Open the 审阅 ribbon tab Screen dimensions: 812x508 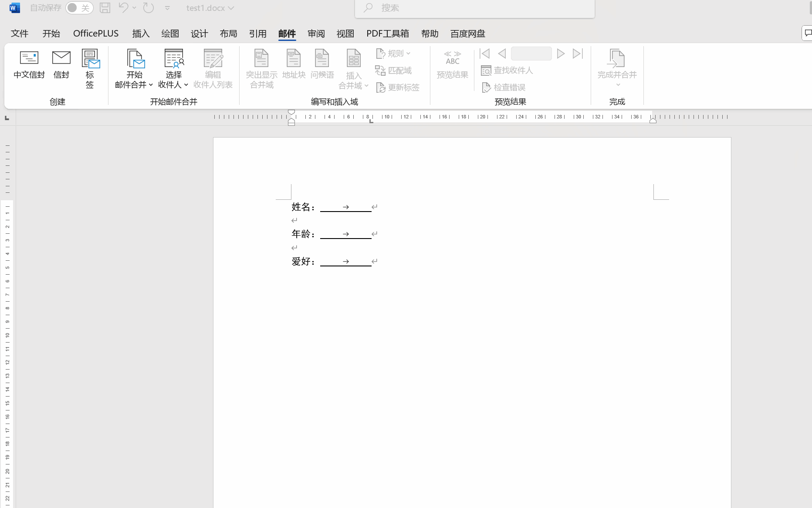pos(316,34)
